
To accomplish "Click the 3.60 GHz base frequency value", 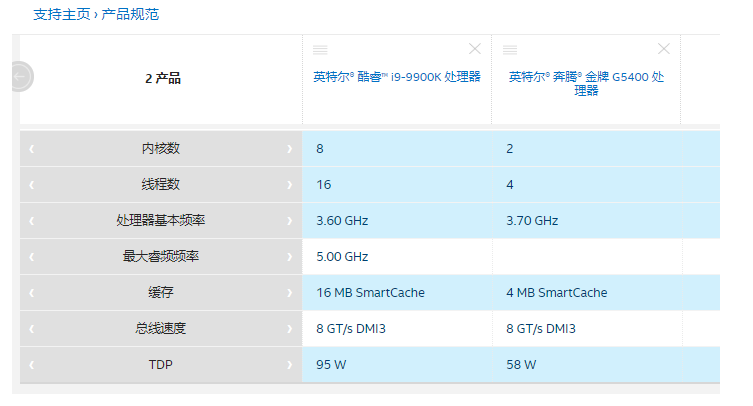I will coord(342,221).
